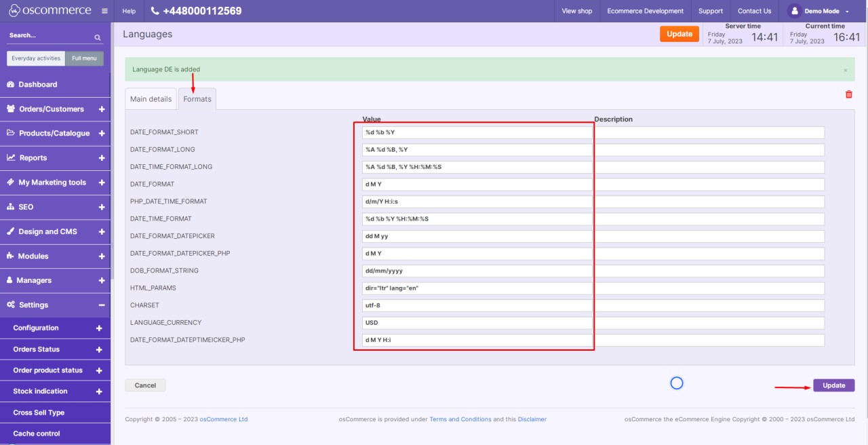This screenshot has height=445, width=868.
Task: Click the orange Update button
Action: click(x=679, y=34)
